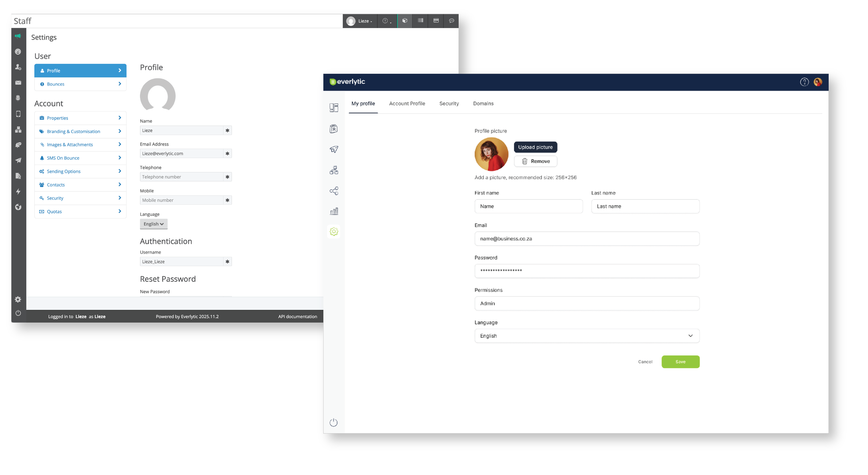
Task: Click the help question mark in navy header
Action: pyautogui.click(x=804, y=82)
